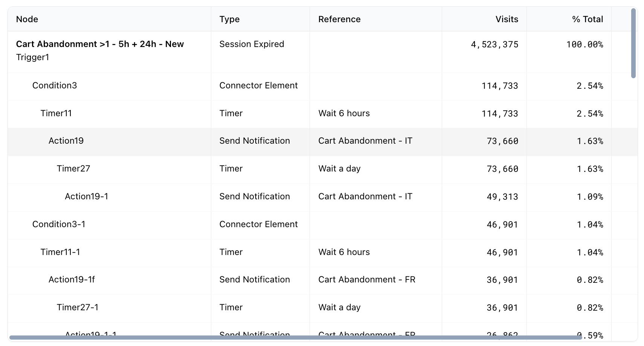644x346 pixels.
Task: Open the Timer11 node row
Action: coord(56,113)
